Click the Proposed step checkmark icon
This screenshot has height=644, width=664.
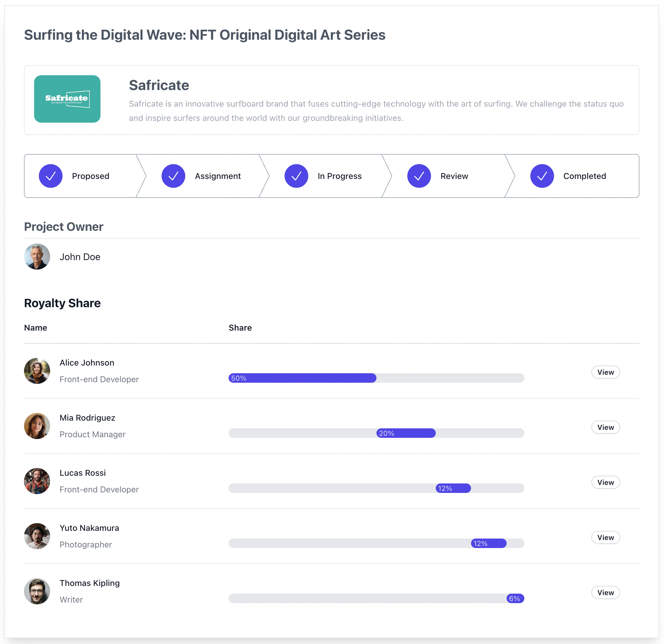click(50, 176)
